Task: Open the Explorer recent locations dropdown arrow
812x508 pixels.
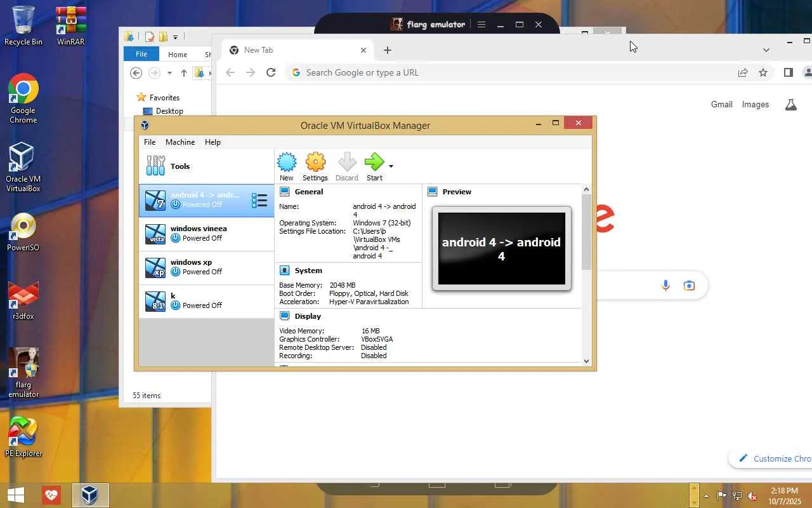Action: (169, 73)
